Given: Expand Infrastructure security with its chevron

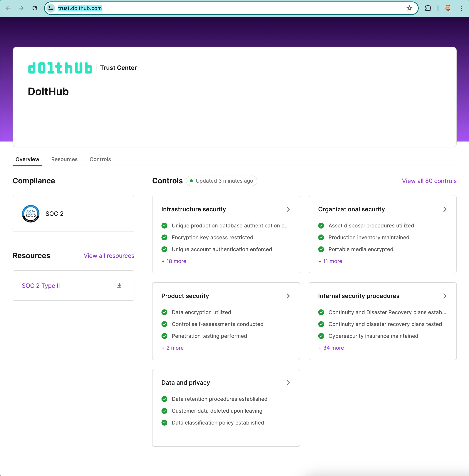Looking at the screenshot, I should (x=288, y=209).
